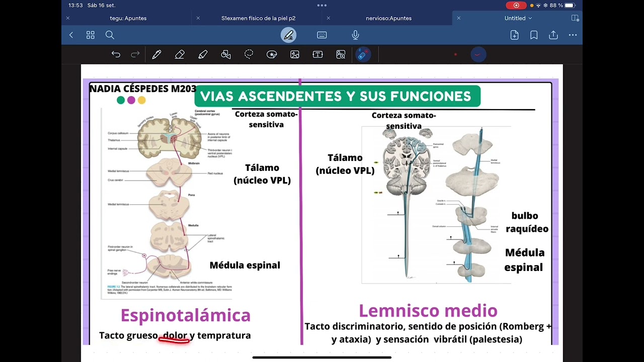Viewport: 644px width, 362px height.
Task: Tap the green dot under the author name
Action: pyautogui.click(x=121, y=100)
